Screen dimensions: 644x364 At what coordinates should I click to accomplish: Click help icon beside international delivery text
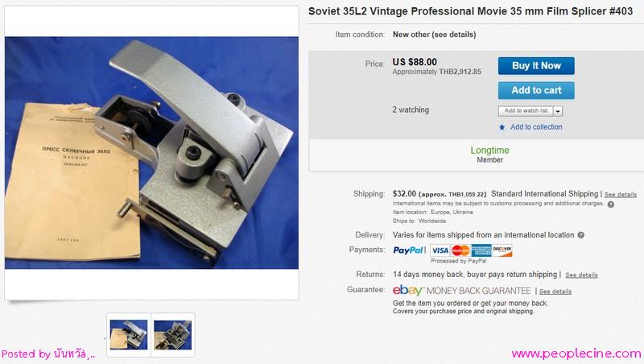(x=580, y=235)
